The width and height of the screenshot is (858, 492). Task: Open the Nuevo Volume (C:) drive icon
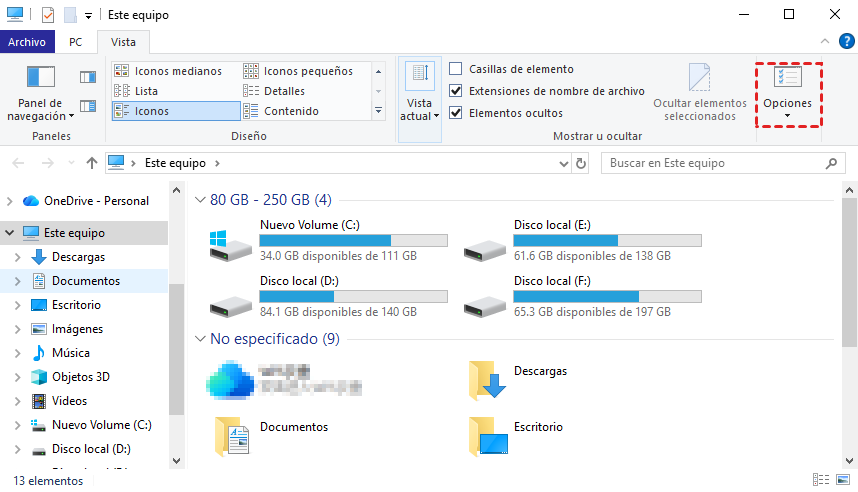point(230,246)
